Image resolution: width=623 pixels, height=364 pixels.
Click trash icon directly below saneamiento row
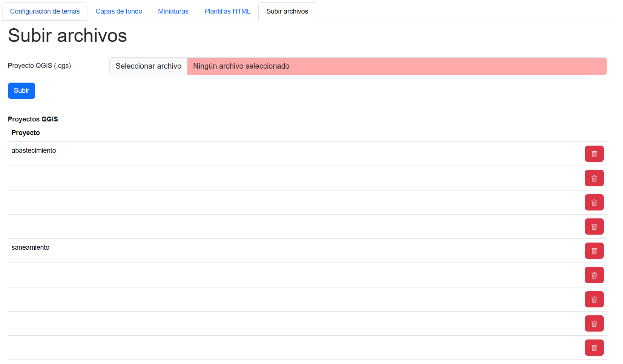pyautogui.click(x=594, y=275)
